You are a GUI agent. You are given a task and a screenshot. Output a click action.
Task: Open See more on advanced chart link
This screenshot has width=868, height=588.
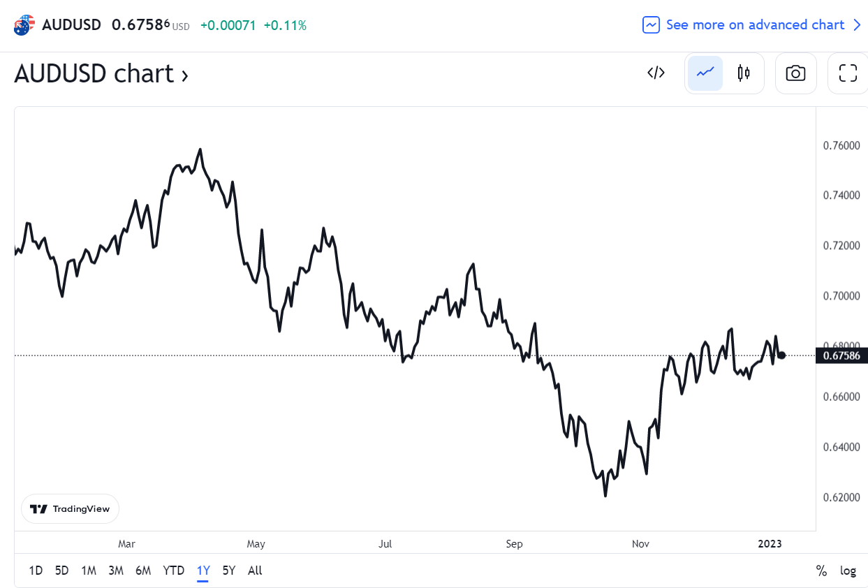pyautogui.click(x=755, y=25)
